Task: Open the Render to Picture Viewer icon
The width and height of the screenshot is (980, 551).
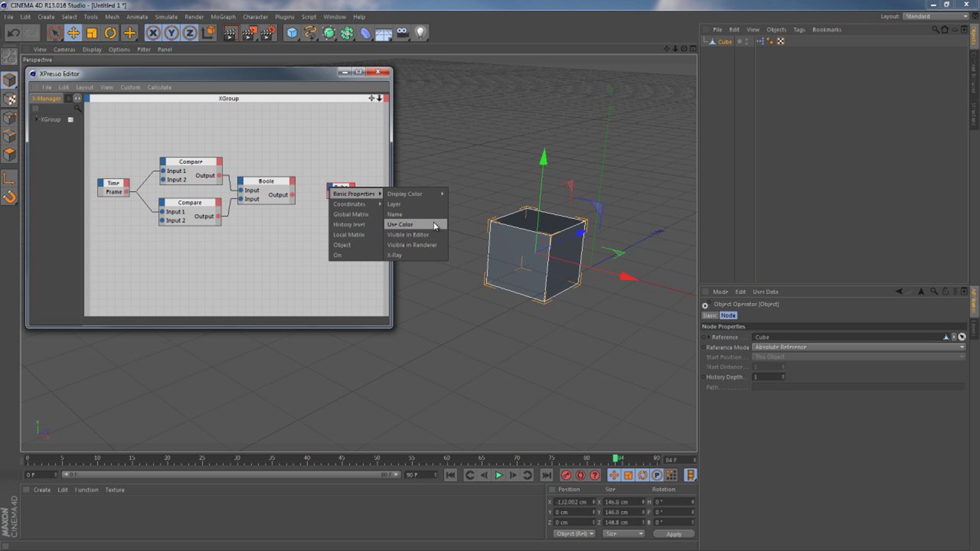Action: (249, 33)
